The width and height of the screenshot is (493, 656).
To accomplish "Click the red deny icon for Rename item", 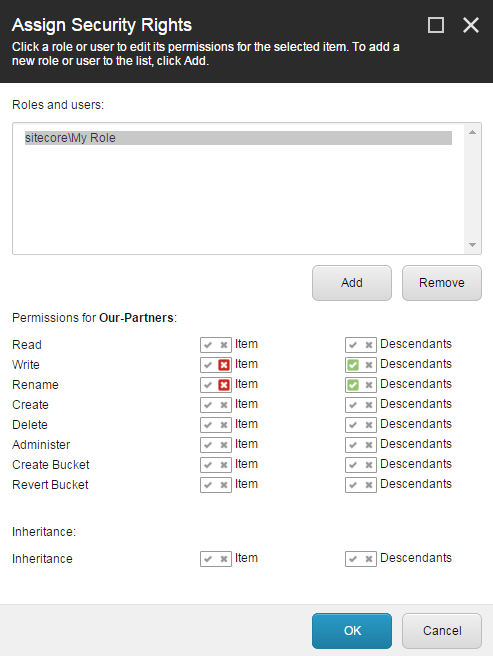I will tap(224, 385).
